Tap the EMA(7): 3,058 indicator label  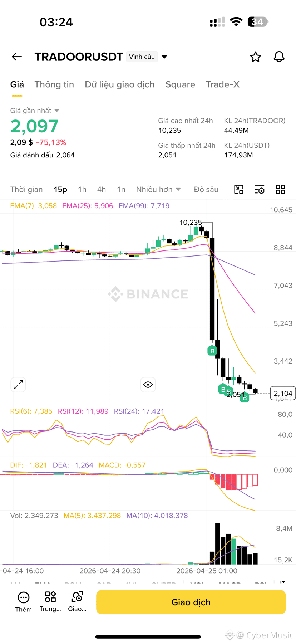click(x=33, y=206)
